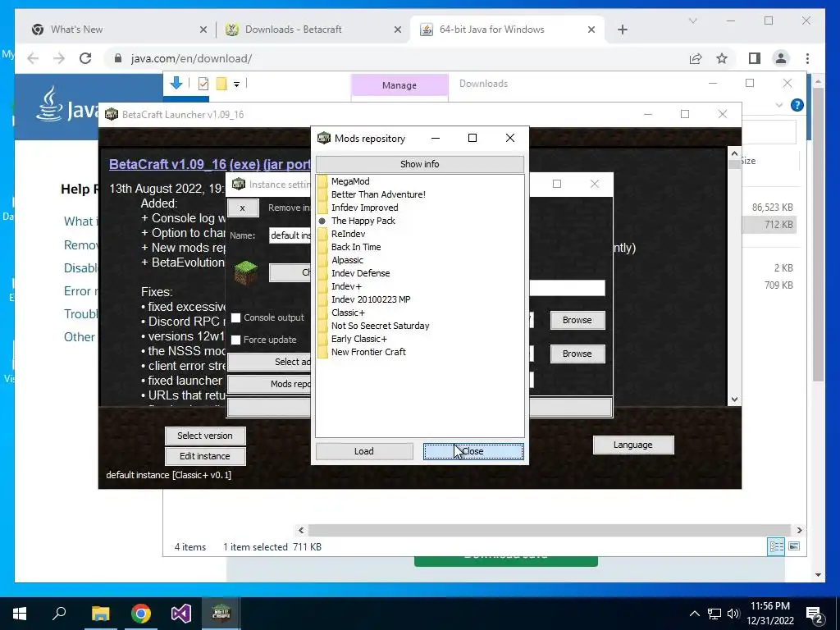Open taskbar search
The image size is (840, 630).
pyautogui.click(x=59, y=614)
